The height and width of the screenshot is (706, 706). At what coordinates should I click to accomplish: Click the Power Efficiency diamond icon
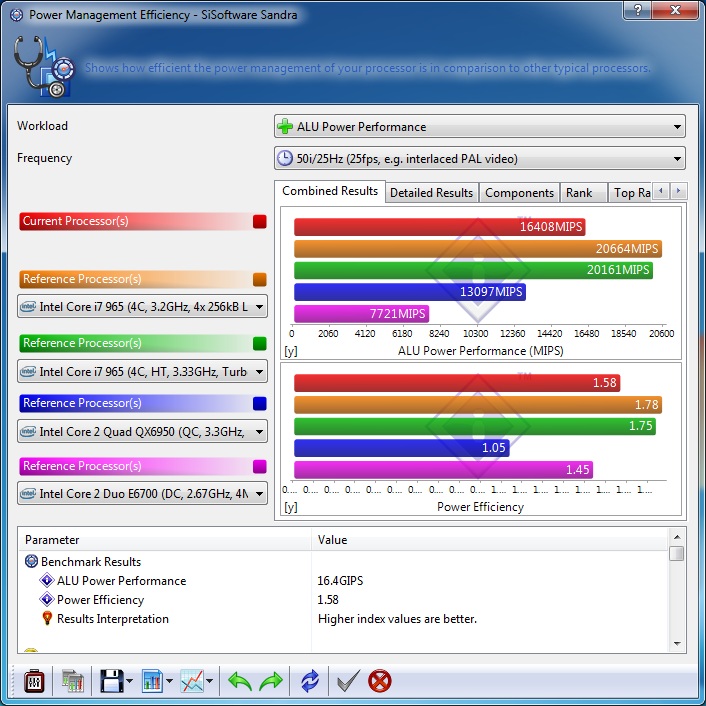point(47,599)
